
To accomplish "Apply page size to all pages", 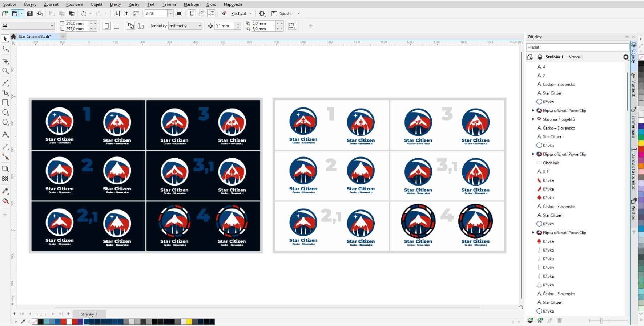I will tap(131, 26).
